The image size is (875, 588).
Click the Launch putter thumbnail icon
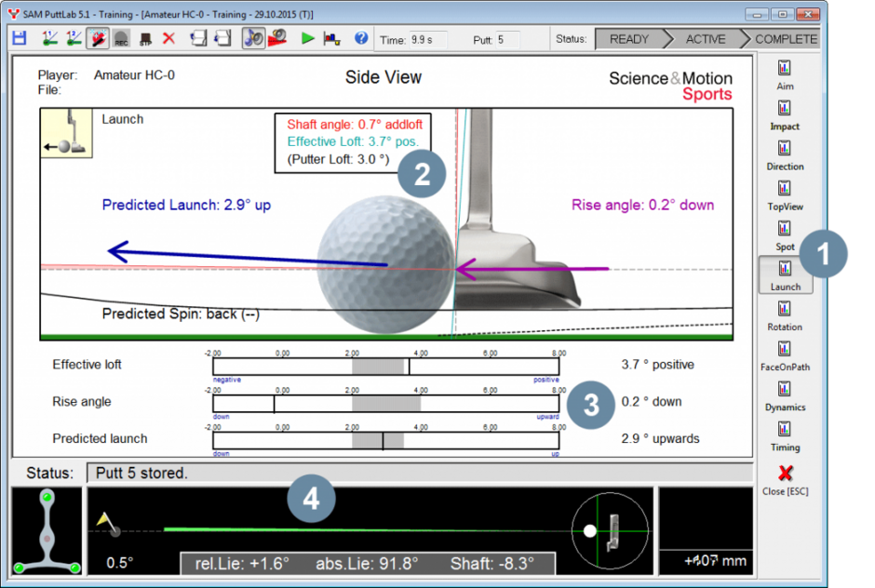(66, 133)
